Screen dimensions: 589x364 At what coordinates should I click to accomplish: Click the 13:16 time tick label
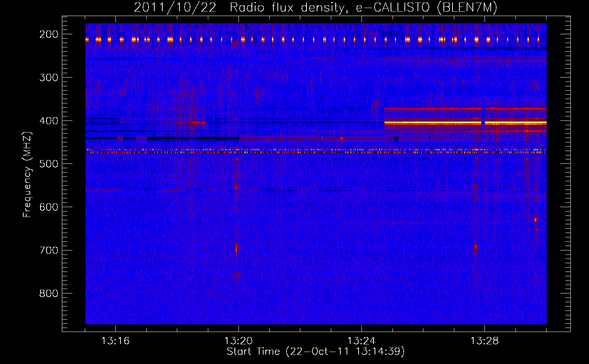115,341
